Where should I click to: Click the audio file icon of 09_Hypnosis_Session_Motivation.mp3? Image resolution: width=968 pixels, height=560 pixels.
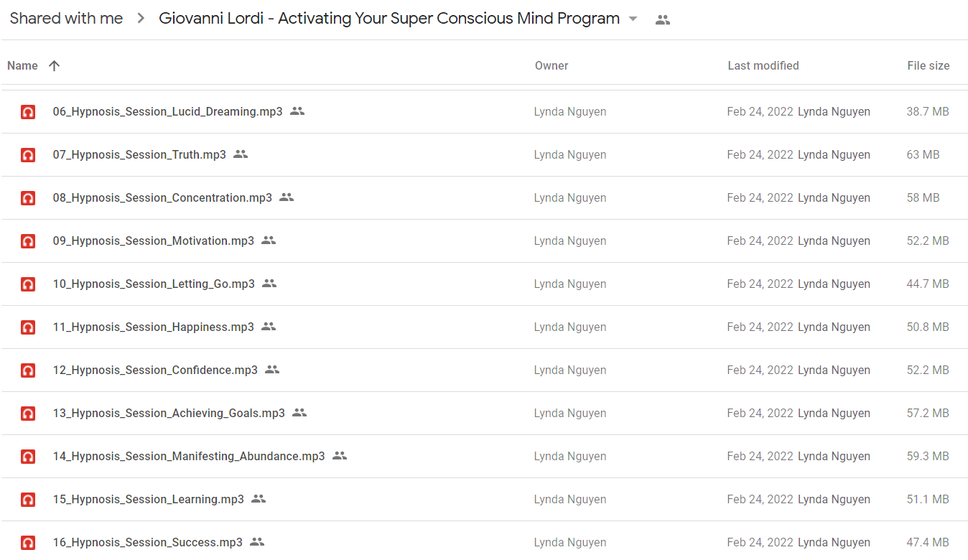28,241
